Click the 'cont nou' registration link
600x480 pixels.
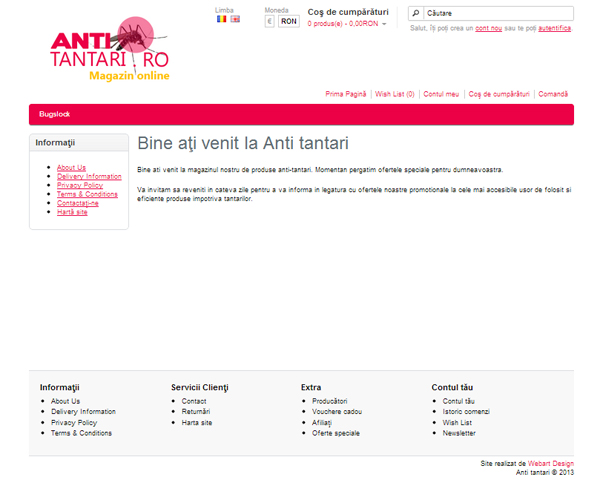point(488,28)
